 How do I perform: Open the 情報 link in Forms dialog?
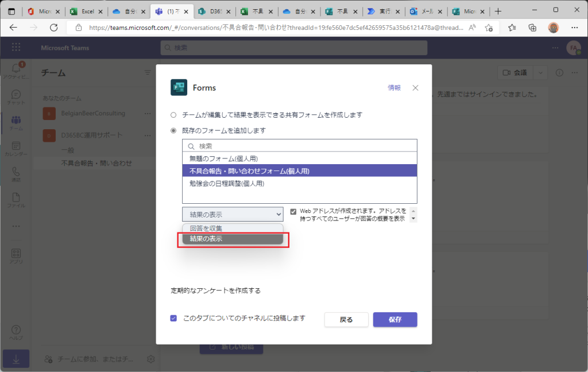(394, 88)
